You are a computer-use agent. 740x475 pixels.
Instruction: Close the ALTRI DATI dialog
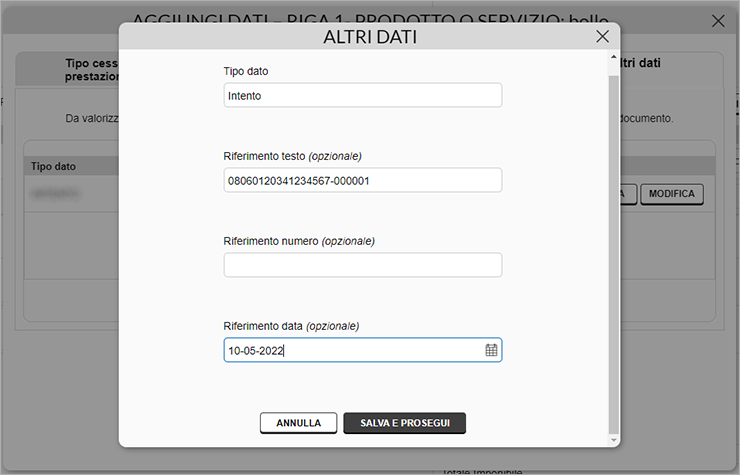[602, 36]
